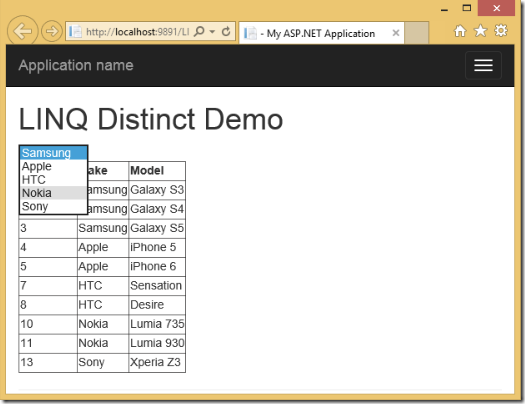This screenshot has width=525, height=404.
Task: Choose Samsung in the dropdown list
Action: coord(54,153)
